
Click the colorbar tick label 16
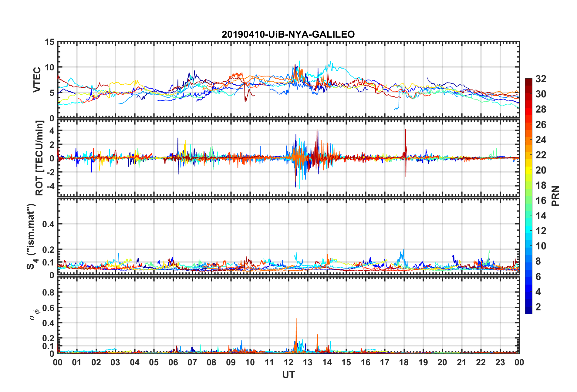(541, 200)
